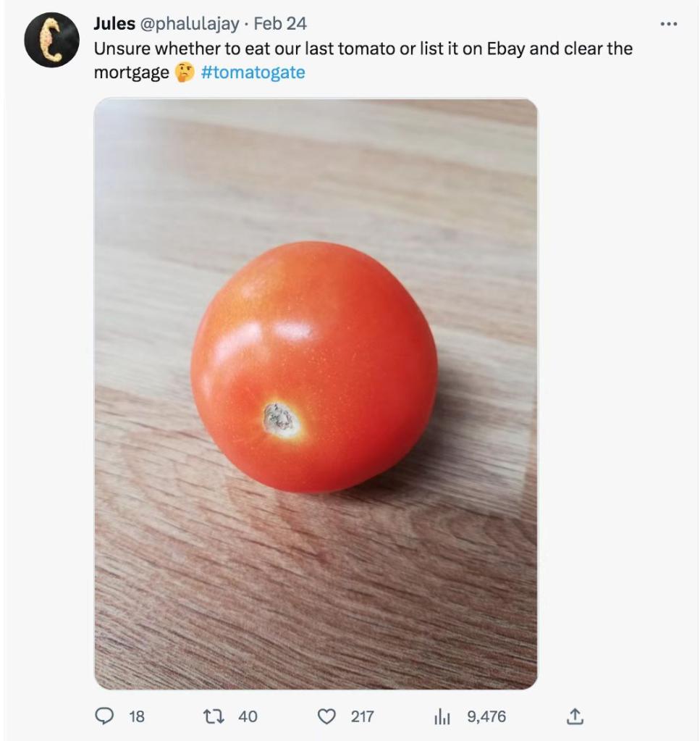
Task: Click the 9,476 views count
Action: coord(486,716)
